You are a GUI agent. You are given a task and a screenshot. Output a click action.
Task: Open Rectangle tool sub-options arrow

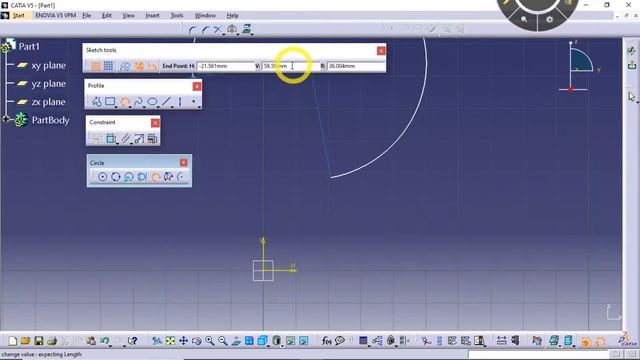click(x=116, y=107)
